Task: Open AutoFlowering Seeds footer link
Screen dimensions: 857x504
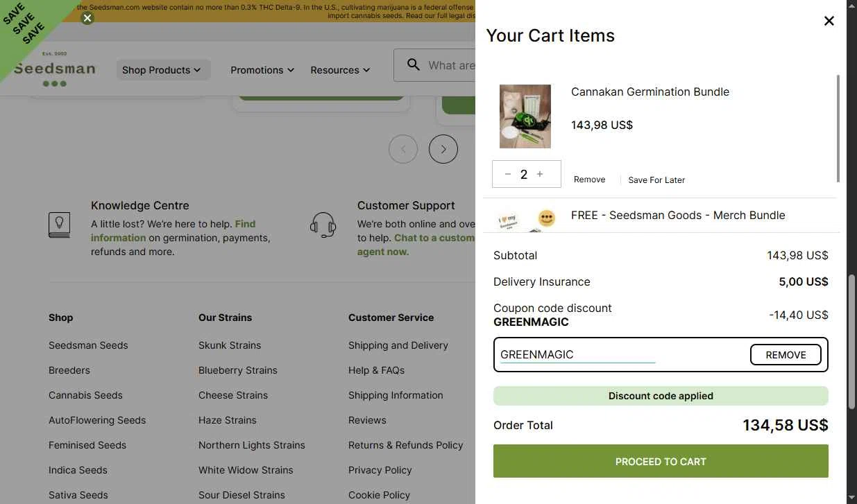Action: [x=97, y=420]
